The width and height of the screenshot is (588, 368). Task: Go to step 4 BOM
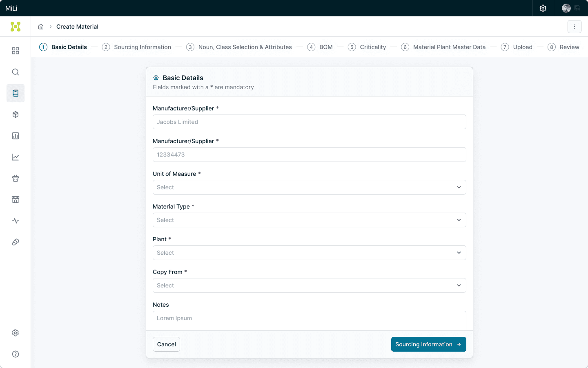(x=320, y=47)
